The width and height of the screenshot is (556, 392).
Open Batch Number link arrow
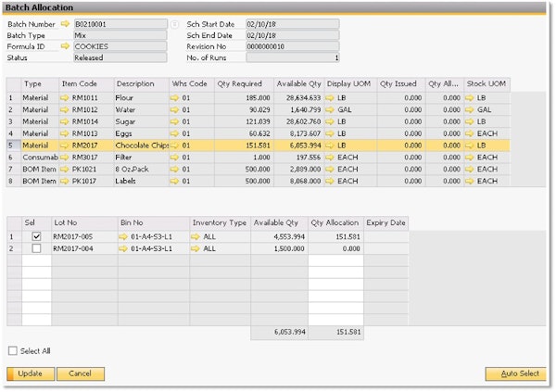pos(65,24)
